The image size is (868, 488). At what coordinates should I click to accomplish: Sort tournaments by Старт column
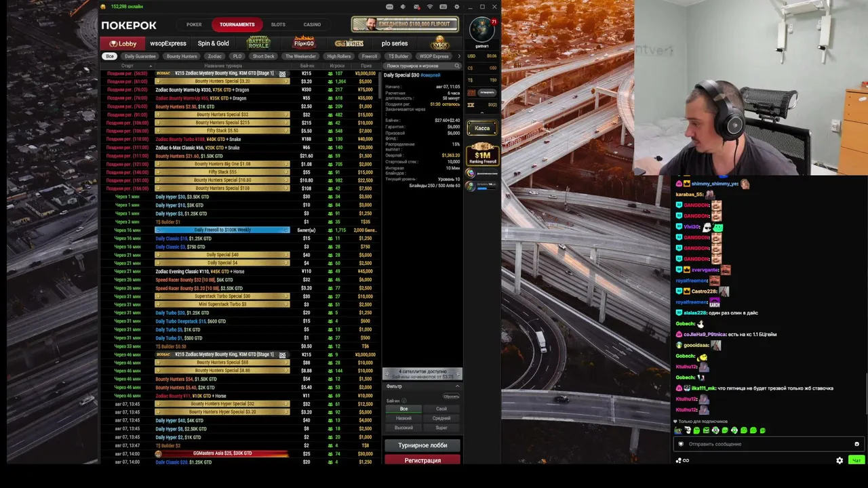127,66
